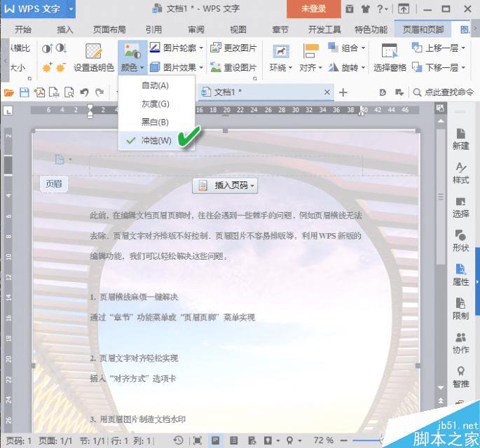This screenshot has width=480, height=448.
Task: Switch to outline view icon in status bar
Action: coord(233,440)
